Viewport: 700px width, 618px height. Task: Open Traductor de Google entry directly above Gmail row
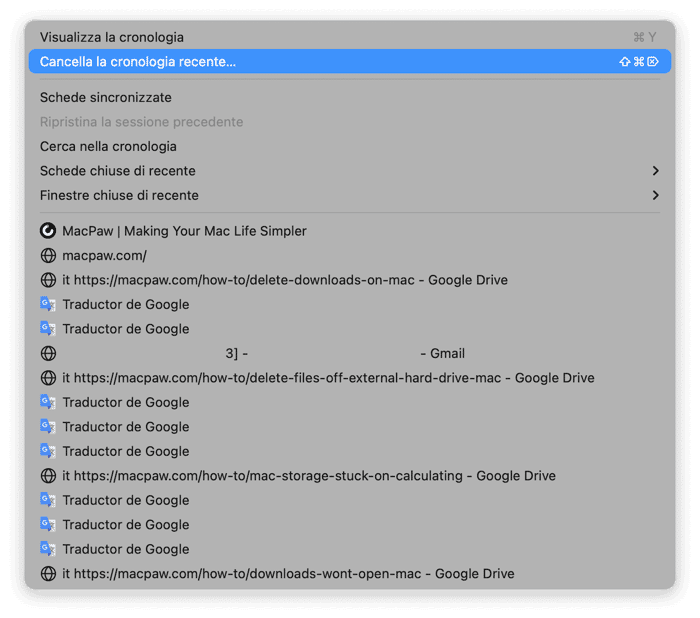pos(350,329)
